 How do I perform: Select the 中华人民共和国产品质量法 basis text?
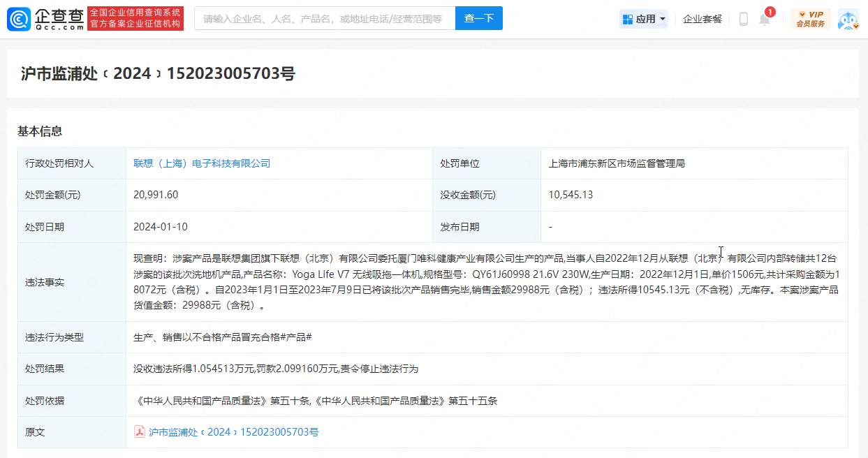[316, 401]
